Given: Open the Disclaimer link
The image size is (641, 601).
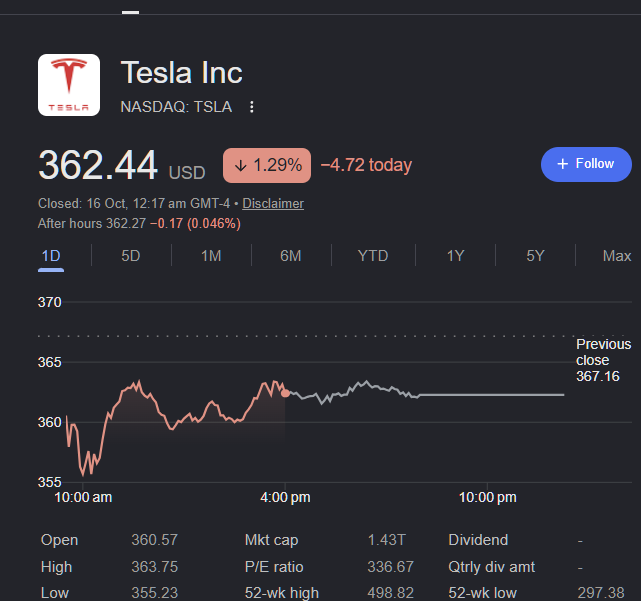Looking at the screenshot, I should (273, 204).
